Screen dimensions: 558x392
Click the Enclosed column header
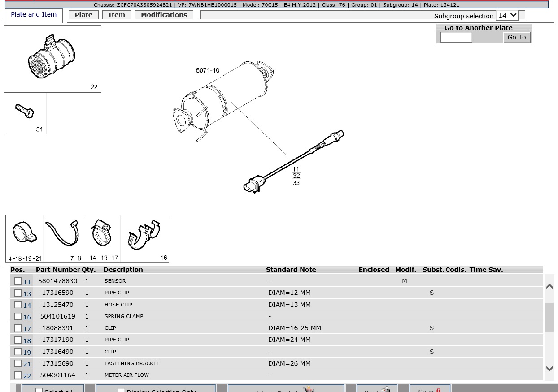coord(374,270)
